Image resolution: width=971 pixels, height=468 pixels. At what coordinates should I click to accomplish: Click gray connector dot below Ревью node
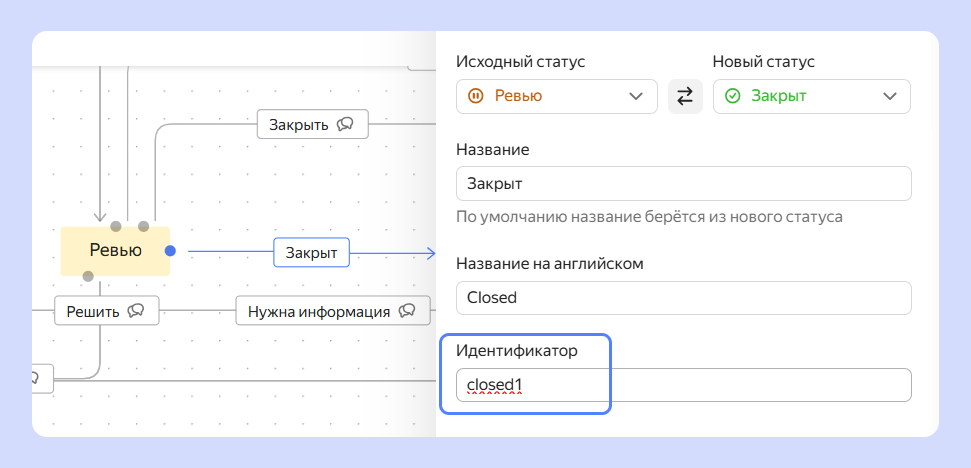pyautogui.click(x=88, y=276)
